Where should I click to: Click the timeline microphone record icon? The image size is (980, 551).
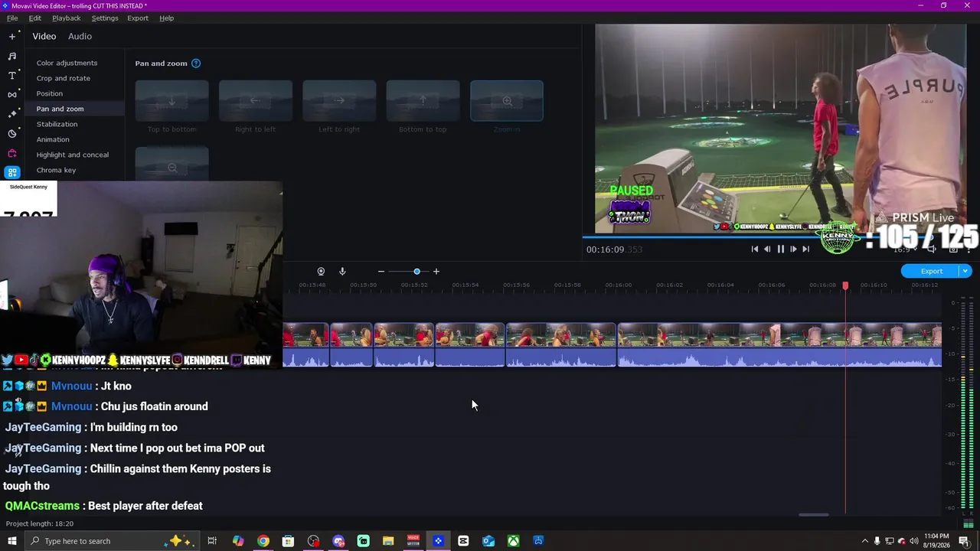[x=342, y=272]
